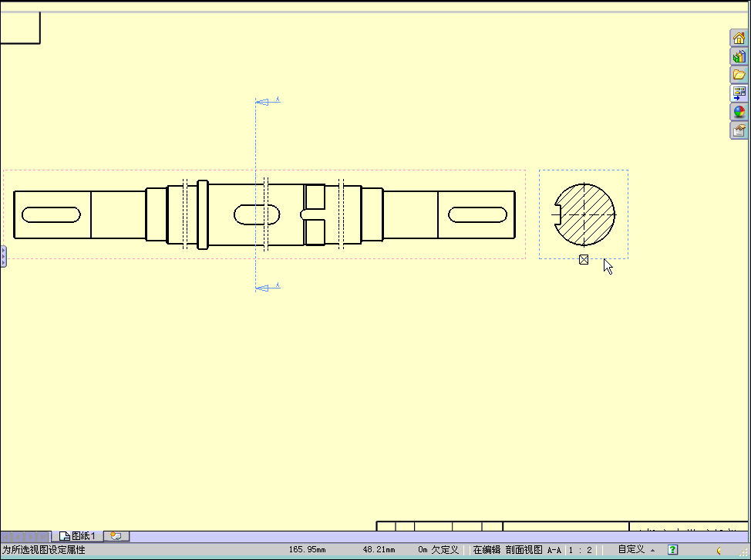Viewport: 751px width, 560px height.
Task: Click the 1 : 2 scale in status bar
Action: (x=580, y=550)
